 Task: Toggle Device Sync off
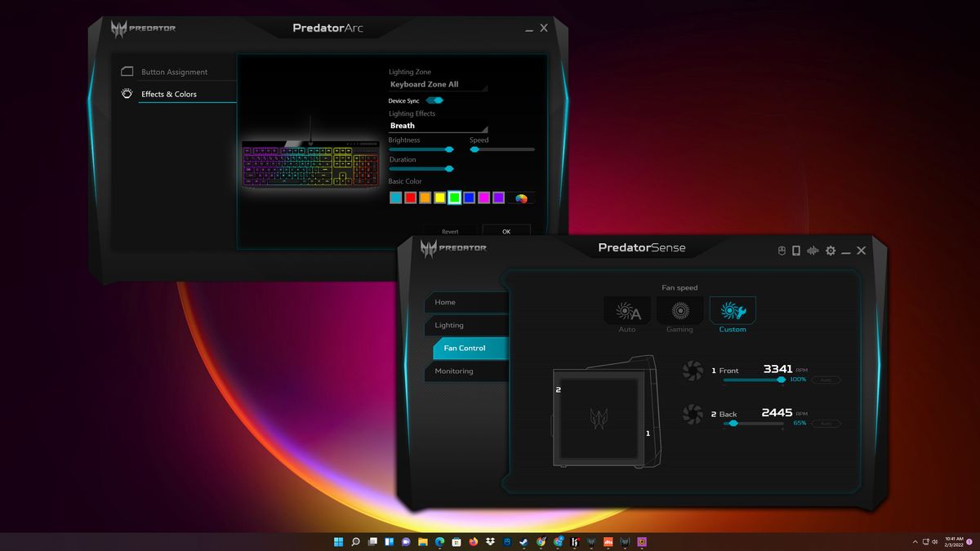(434, 100)
